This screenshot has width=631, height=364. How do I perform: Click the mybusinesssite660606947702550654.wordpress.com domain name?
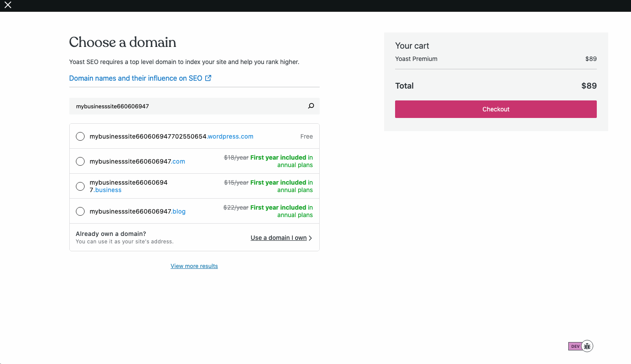click(171, 136)
